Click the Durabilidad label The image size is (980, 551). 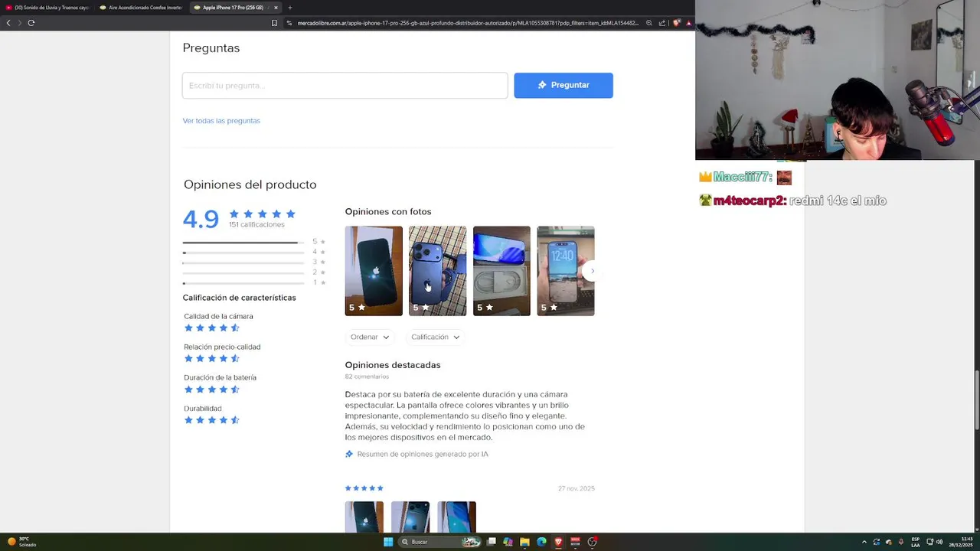click(203, 409)
